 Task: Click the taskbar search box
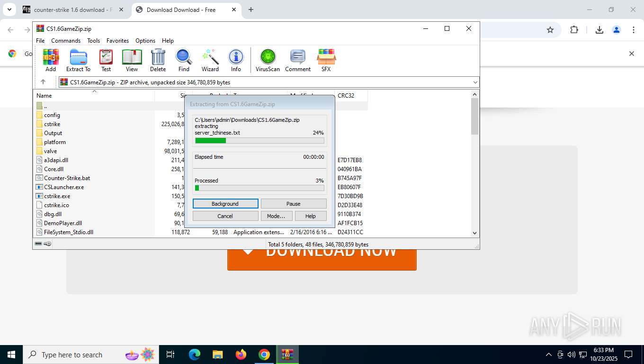coord(91,355)
